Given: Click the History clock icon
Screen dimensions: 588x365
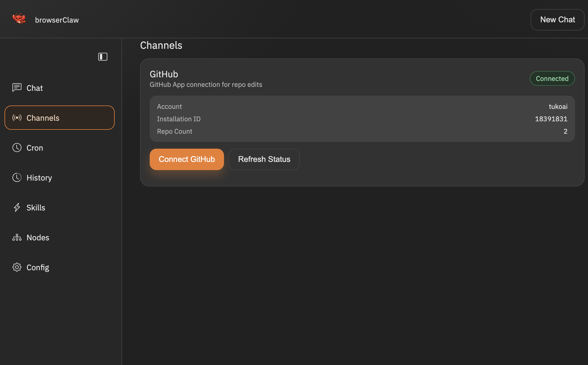Looking at the screenshot, I should 17,177.
